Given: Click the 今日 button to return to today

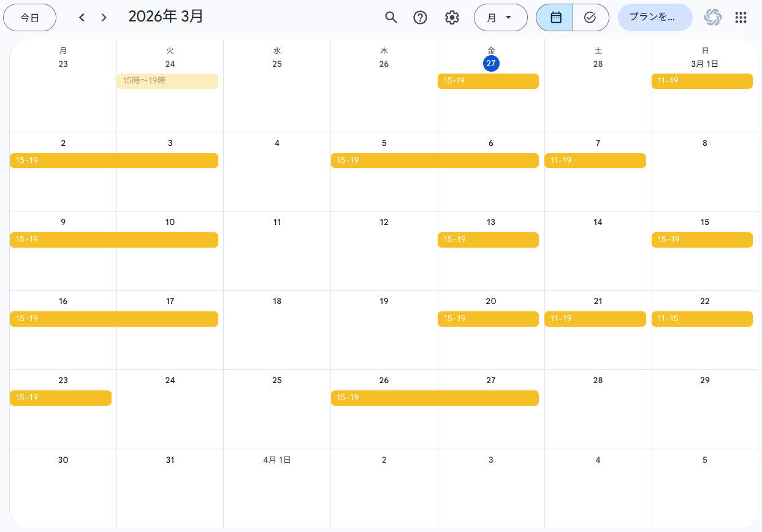Looking at the screenshot, I should (29, 17).
